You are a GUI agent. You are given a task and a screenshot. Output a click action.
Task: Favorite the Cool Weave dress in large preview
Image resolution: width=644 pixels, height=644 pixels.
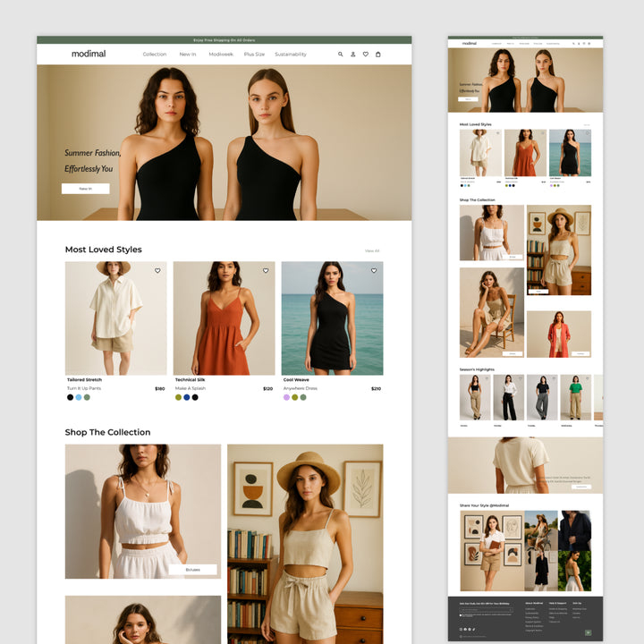point(374,270)
